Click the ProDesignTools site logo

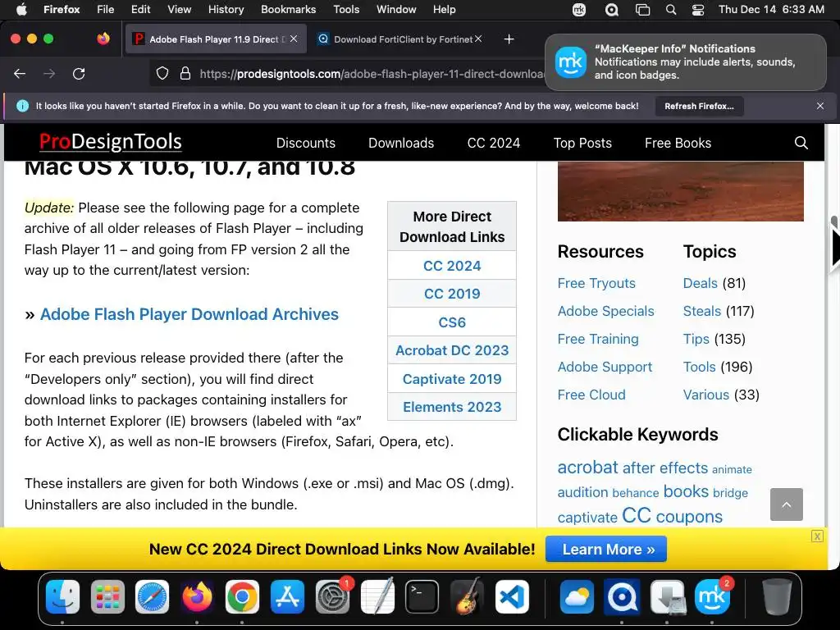pyautogui.click(x=111, y=141)
